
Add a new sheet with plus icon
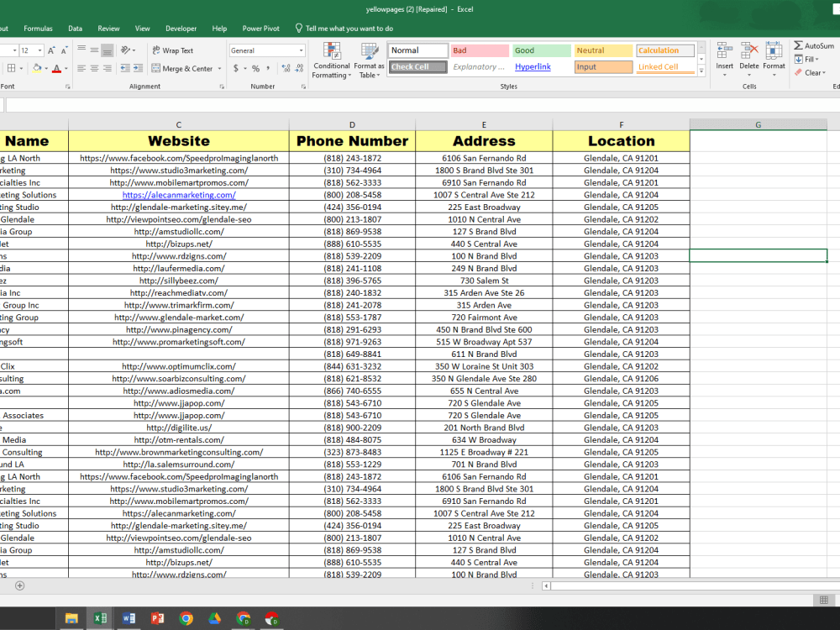click(x=20, y=585)
